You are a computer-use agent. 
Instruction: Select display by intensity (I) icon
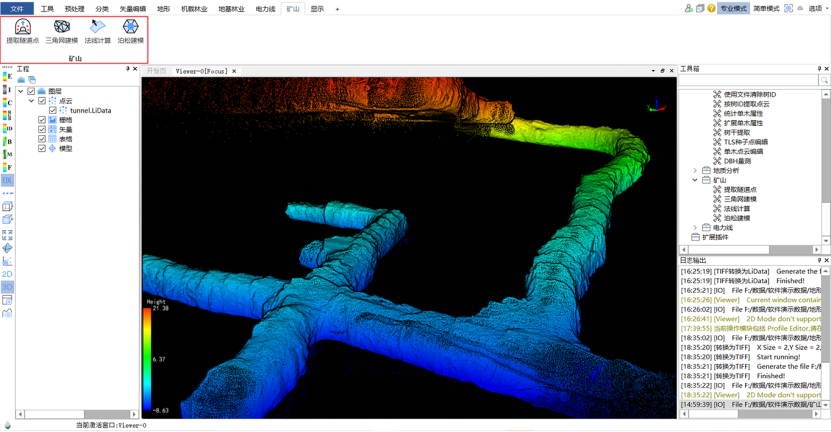point(7,90)
